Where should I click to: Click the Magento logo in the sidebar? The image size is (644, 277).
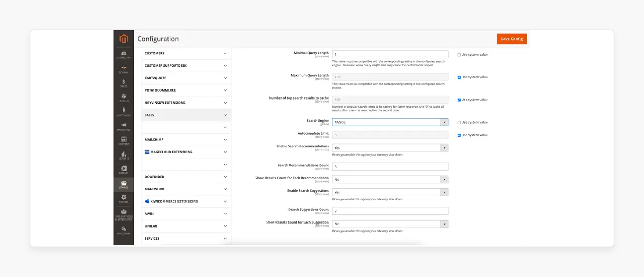(x=123, y=39)
